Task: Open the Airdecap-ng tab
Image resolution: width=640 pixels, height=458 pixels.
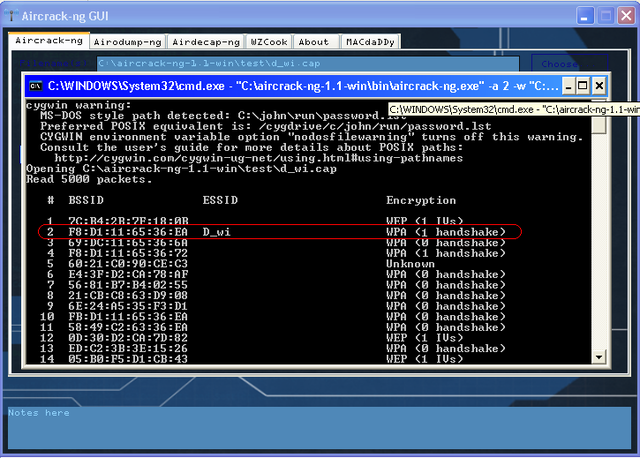Action: click(x=206, y=42)
